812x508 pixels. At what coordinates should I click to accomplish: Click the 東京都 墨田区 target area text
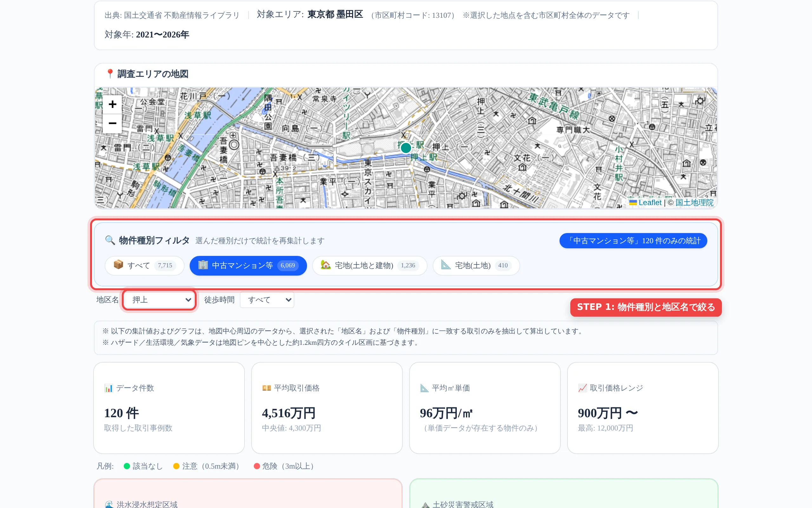[335, 15]
